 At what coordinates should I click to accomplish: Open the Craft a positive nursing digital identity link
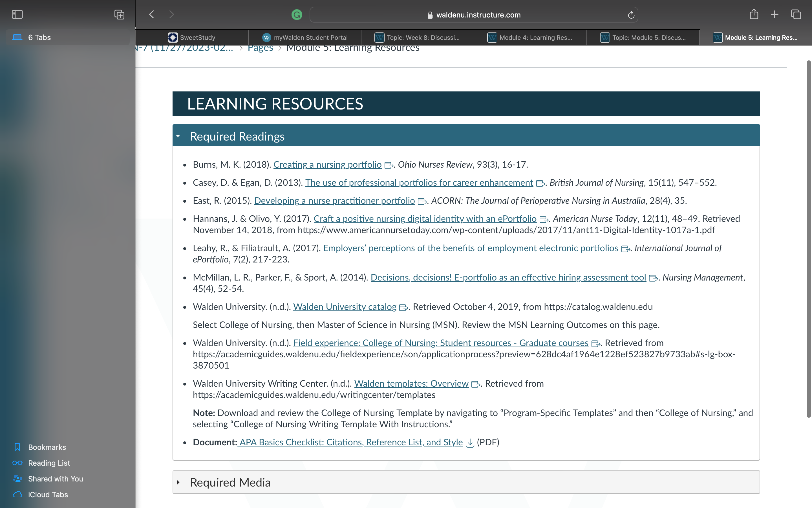point(425,219)
